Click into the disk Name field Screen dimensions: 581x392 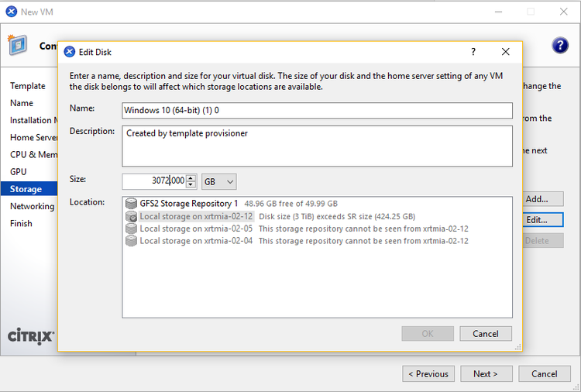pyautogui.click(x=317, y=111)
